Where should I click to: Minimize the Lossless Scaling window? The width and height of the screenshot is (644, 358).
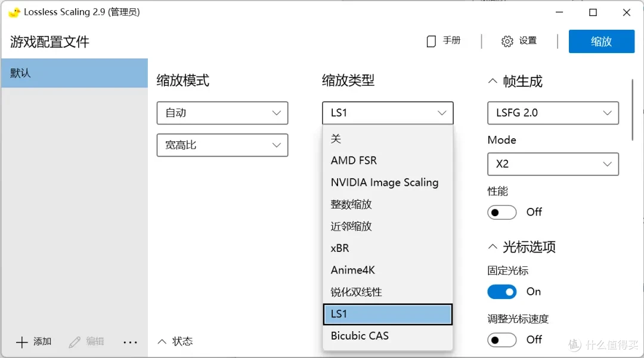(x=559, y=13)
